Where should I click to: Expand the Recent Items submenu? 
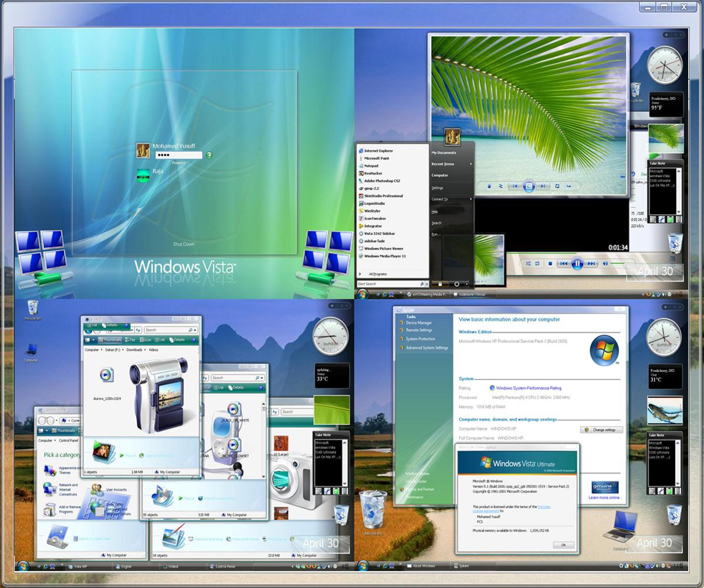452,164
